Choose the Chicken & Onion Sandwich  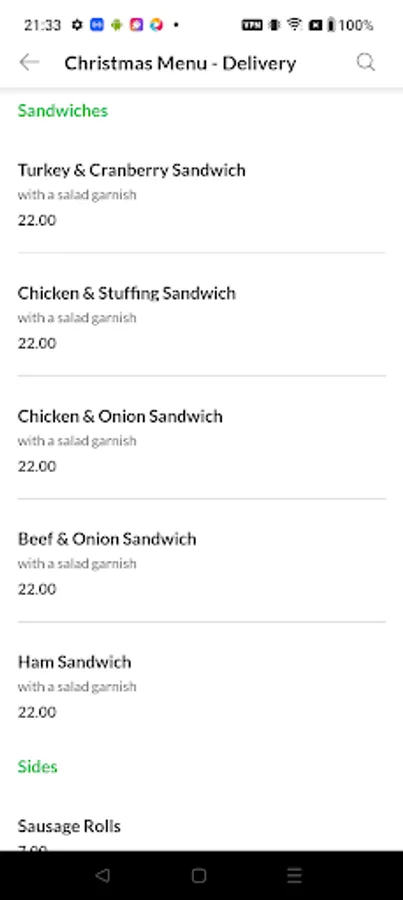coord(202,437)
